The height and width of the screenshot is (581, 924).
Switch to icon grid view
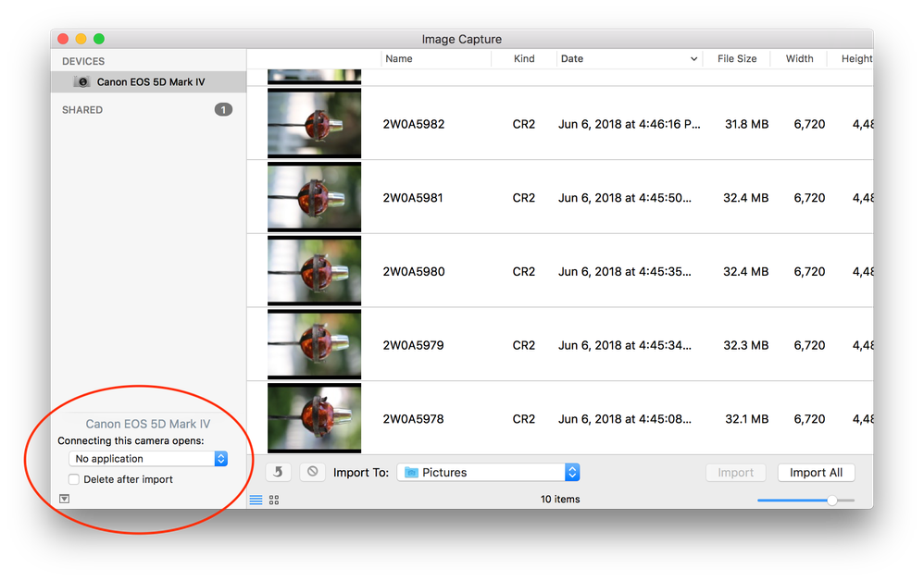coord(274,500)
